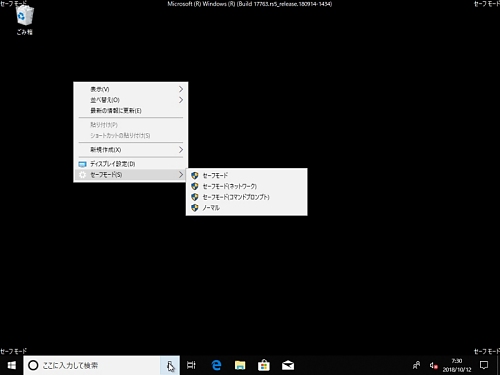The image size is (500, 375).
Task: Open Task View from the taskbar
Action: pyautogui.click(x=191, y=365)
